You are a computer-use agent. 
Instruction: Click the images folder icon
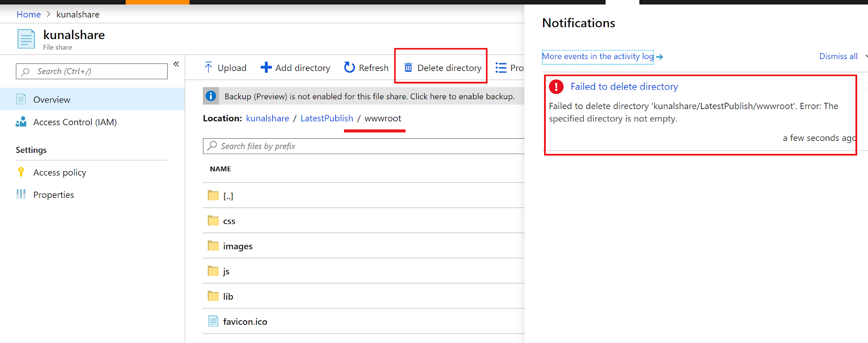pyautogui.click(x=213, y=245)
